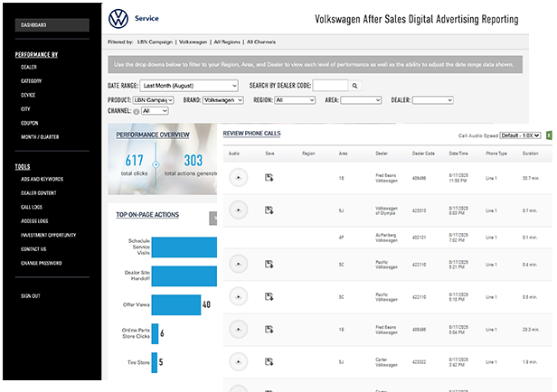
Task: Open the Channel dropdown
Action: click(155, 111)
